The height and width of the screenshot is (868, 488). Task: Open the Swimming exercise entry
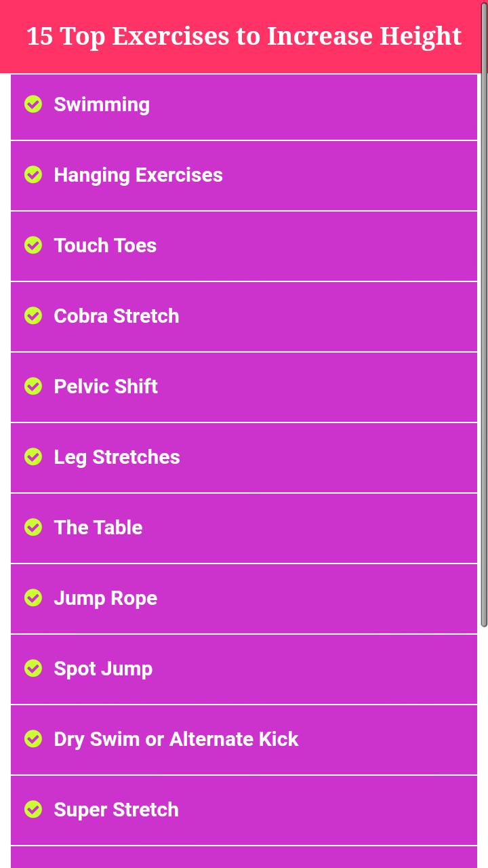102,104
